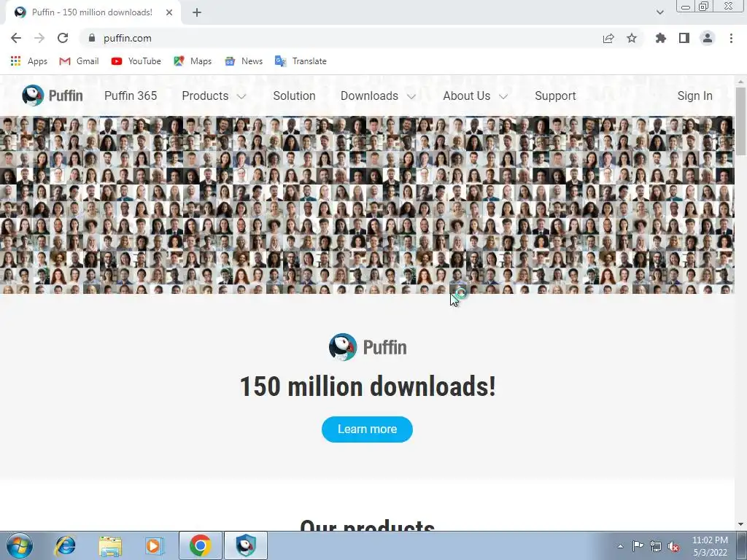Click the Sign In link
The height and width of the screenshot is (560, 747).
695,96
